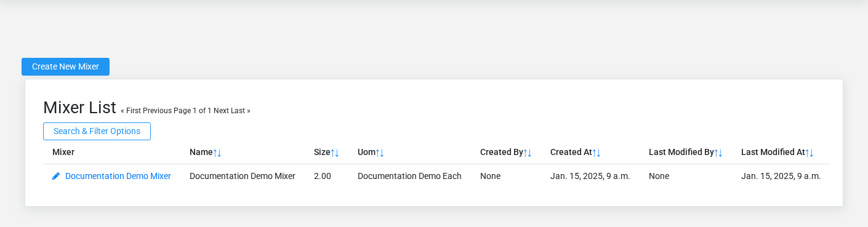The width and height of the screenshot is (868, 227).
Task: Sort Last Modified At ascending using up arrow
Action: (x=807, y=153)
